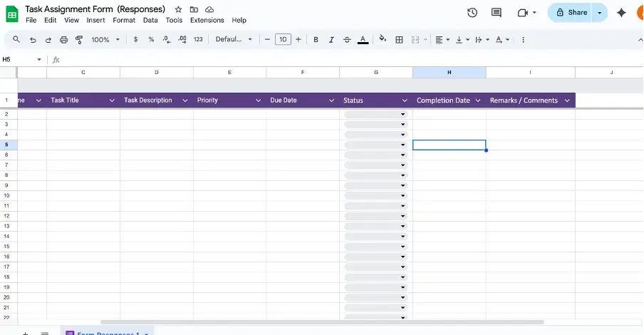
Task: Open the Priority column filter arrow
Action: click(258, 100)
